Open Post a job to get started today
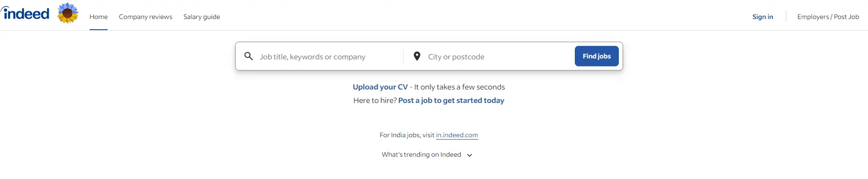868x179 pixels. (x=451, y=100)
